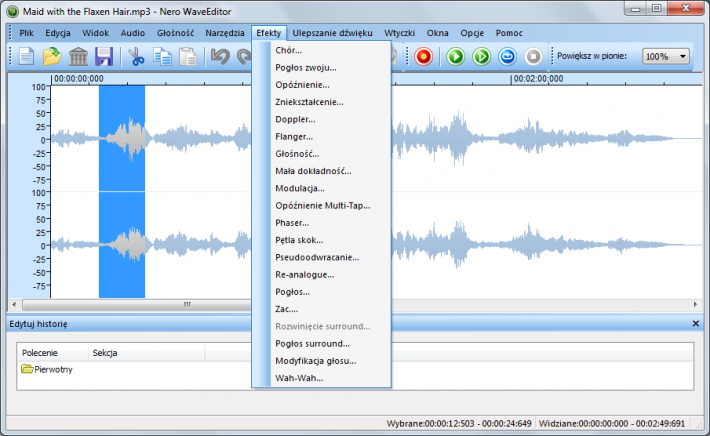710x436 pixels.
Task: Close the open Efekty menu header
Action: click(x=269, y=33)
